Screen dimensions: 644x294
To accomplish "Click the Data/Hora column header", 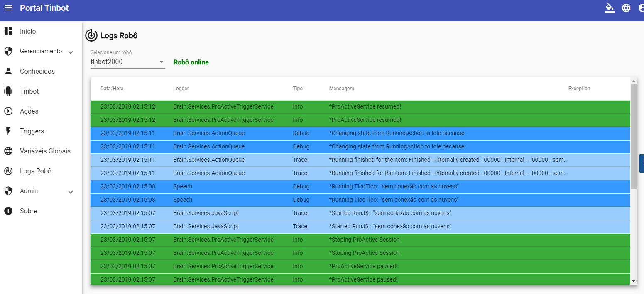I will (112, 89).
